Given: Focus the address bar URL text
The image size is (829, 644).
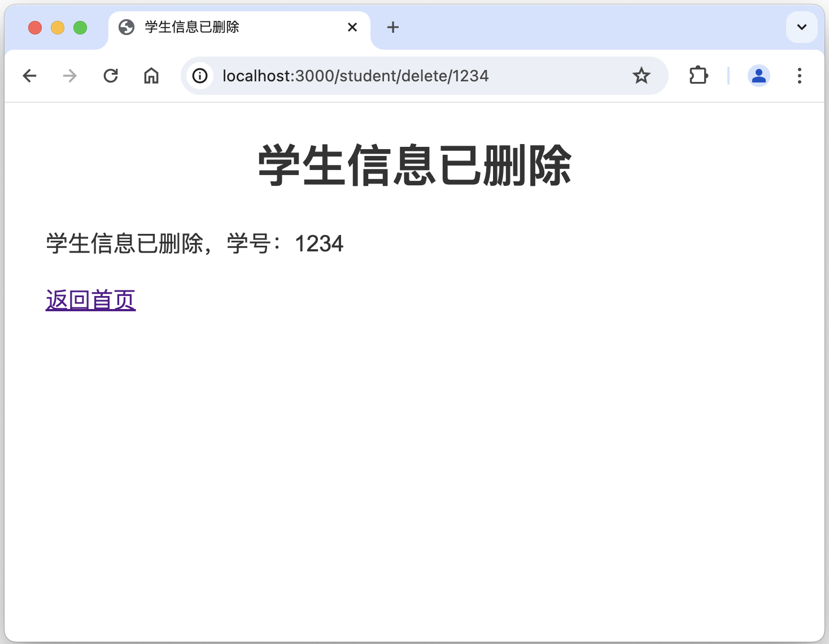Looking at the screenshot, I should tap(356, 76).
